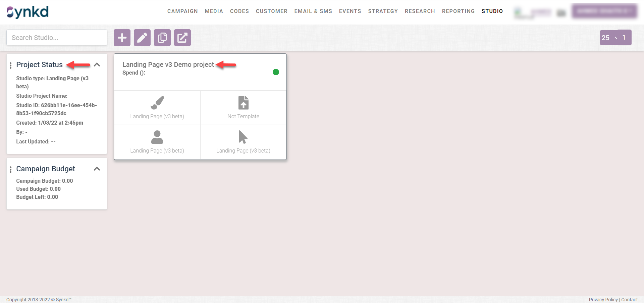The image size is (644, 303).
Task: Select the person icon labeled Landing Page (v3 beta)
Action: click(157, 137)
